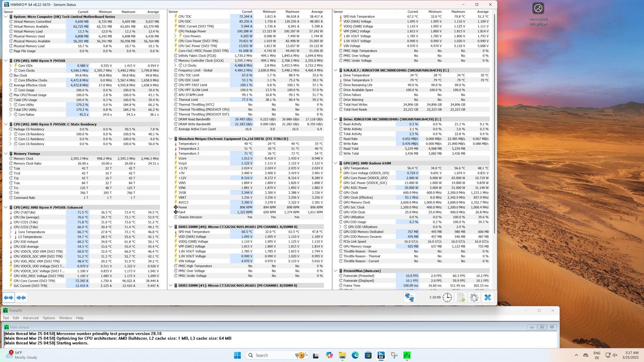Click the shrink columns arrows button
Viewport: 644px width, 362px height.
[21, 298]
